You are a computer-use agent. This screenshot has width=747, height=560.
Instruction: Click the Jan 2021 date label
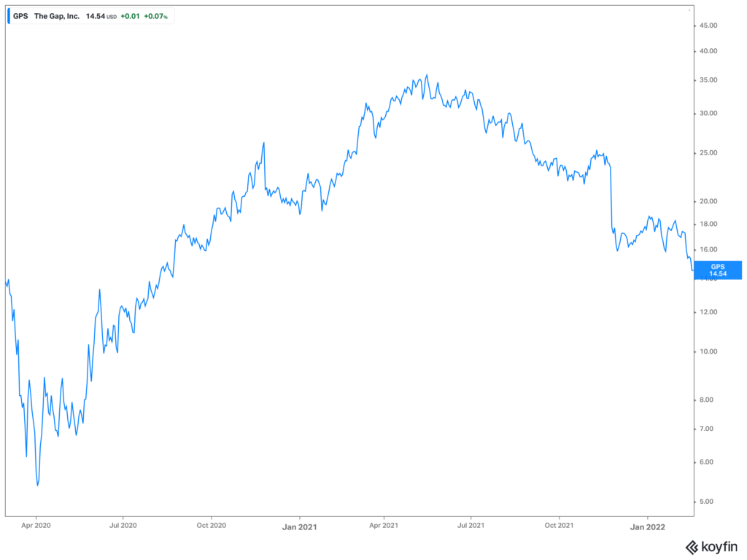pos(299,526)
